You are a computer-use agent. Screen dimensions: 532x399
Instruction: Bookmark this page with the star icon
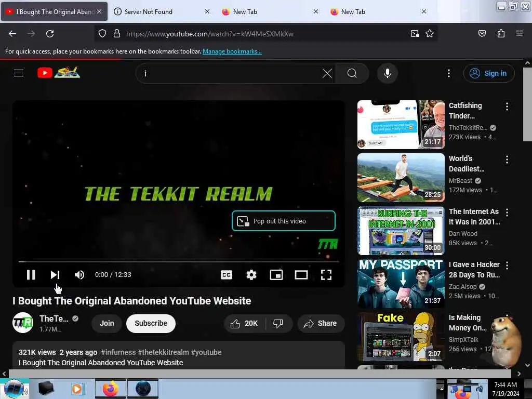[x=430, y=34]
